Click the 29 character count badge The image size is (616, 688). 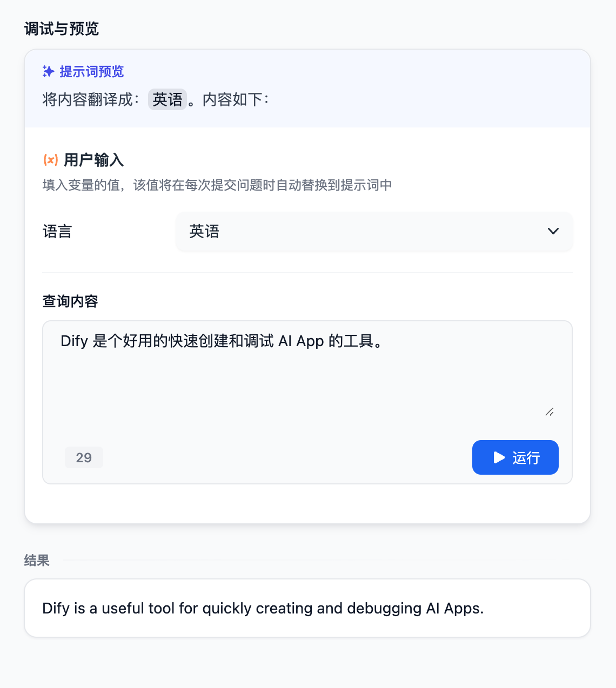tap(84, 457)
